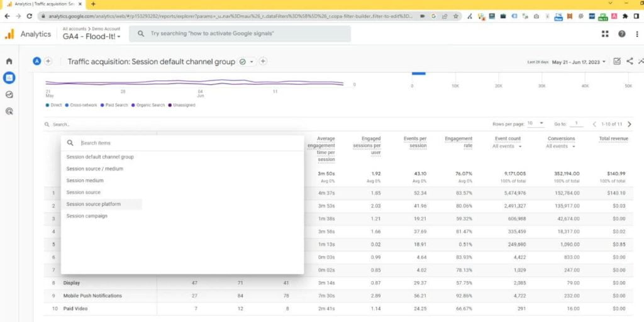The image size is (644, 322).
Task: Sort by the Total revenue column header
Action: [x=613, y=138]
